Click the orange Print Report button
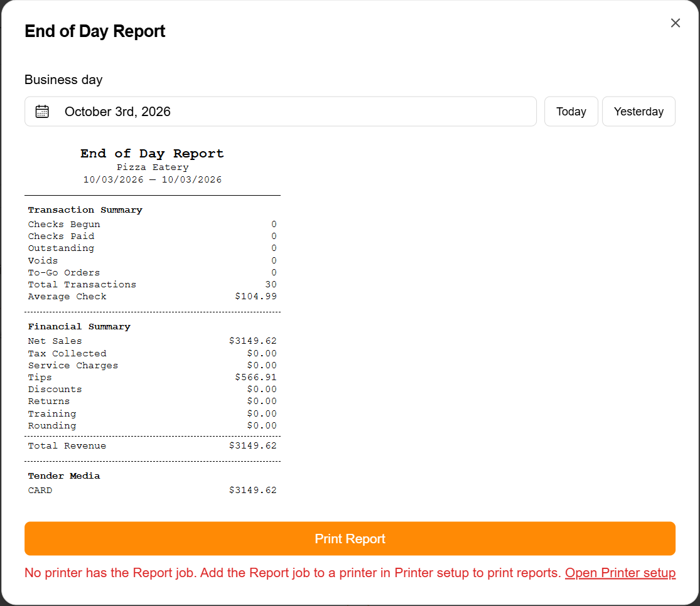 (x=350, y=539)
